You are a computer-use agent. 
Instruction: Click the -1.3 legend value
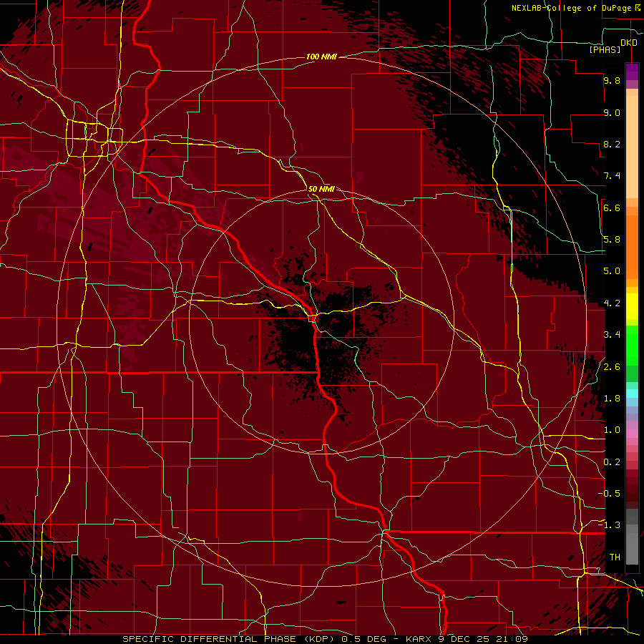[x=609, y=525]
